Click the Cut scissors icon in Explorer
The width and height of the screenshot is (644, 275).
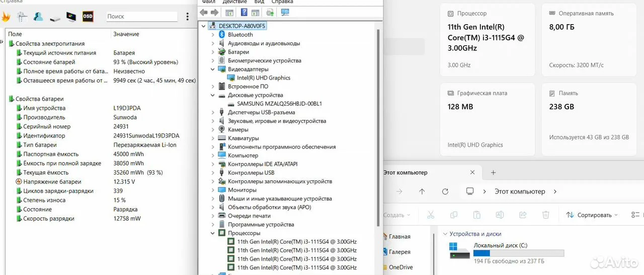point(431,215)
